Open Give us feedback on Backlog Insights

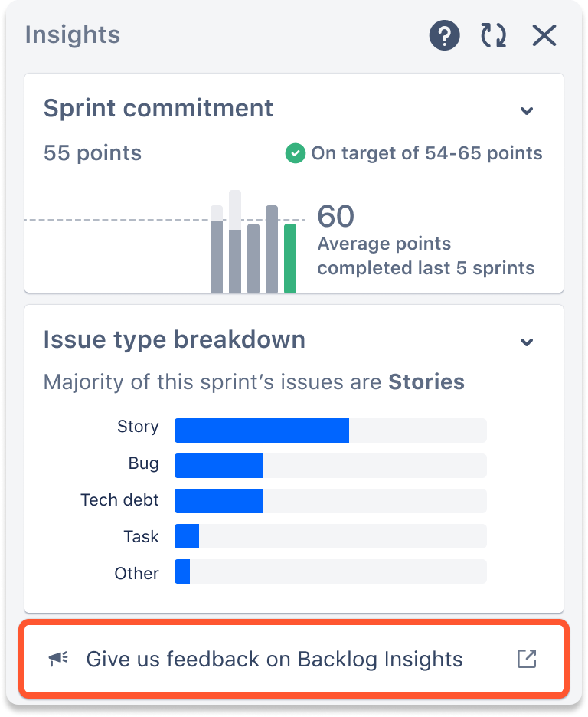294,659
